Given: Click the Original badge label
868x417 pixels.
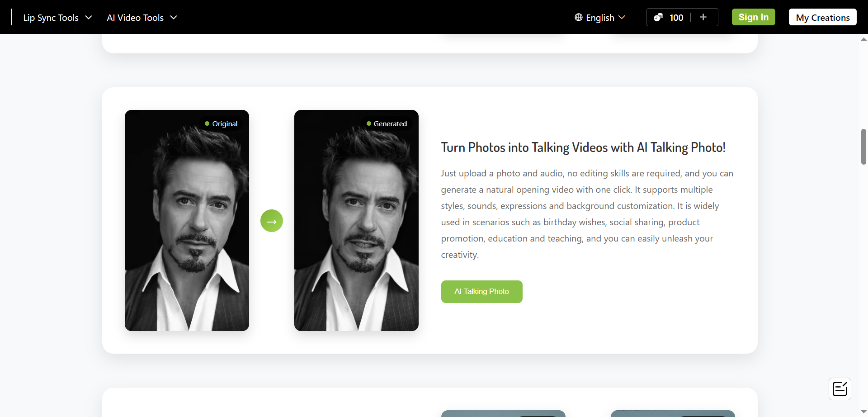Looking at the screenshot, I should (221, 123).
